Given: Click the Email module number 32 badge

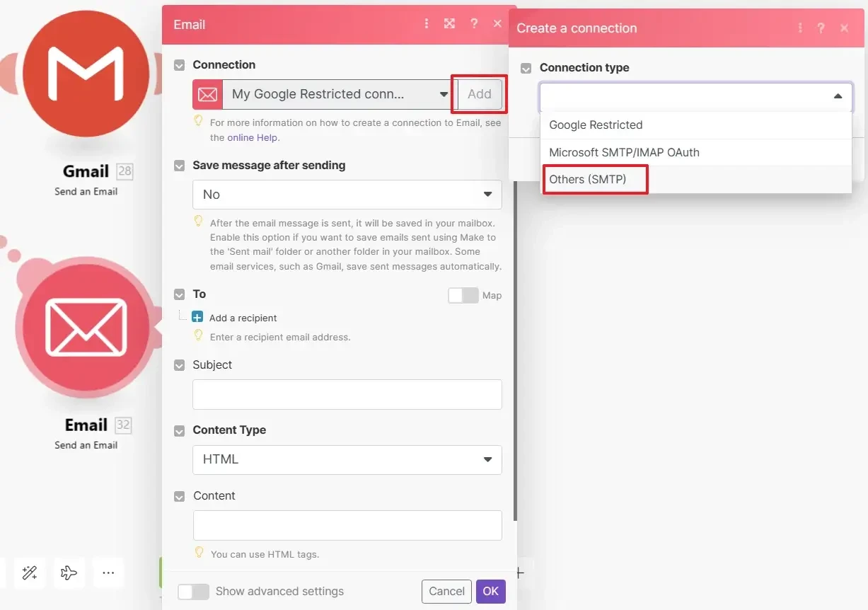Looking at the screenshot, I should tap(123, 425).
